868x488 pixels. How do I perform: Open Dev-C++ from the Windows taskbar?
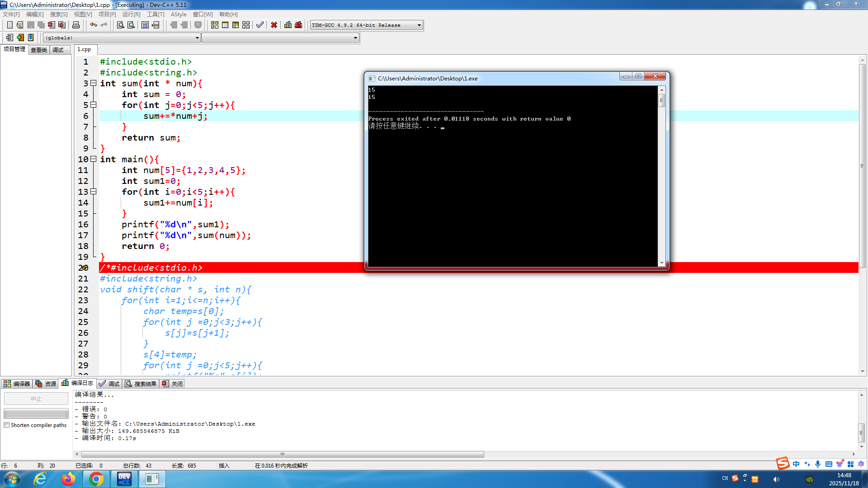[124, 479]
